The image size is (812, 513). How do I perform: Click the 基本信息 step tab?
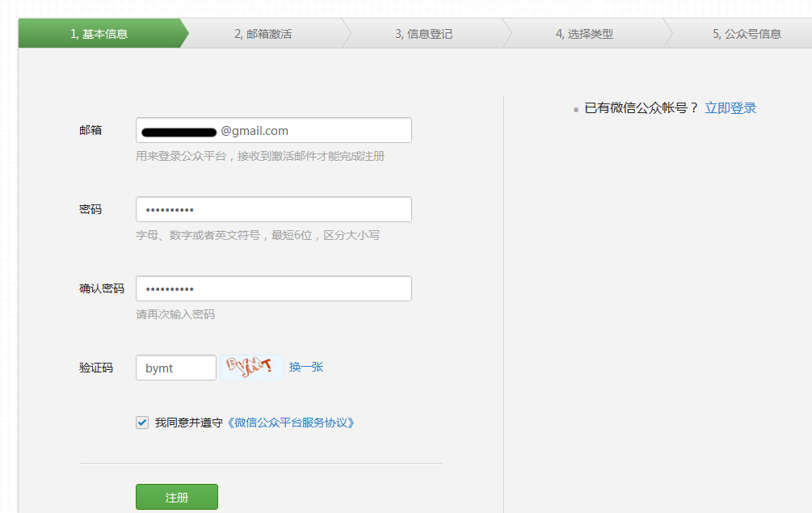pyautogui.click(x=99, y=34)
